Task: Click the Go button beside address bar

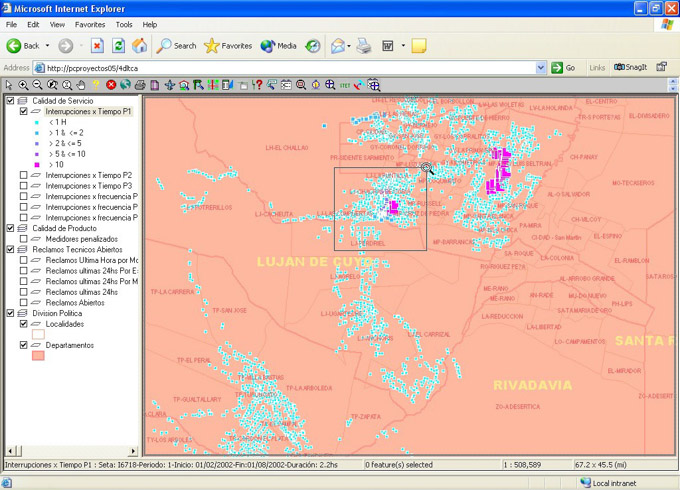Action: [564, 68]
